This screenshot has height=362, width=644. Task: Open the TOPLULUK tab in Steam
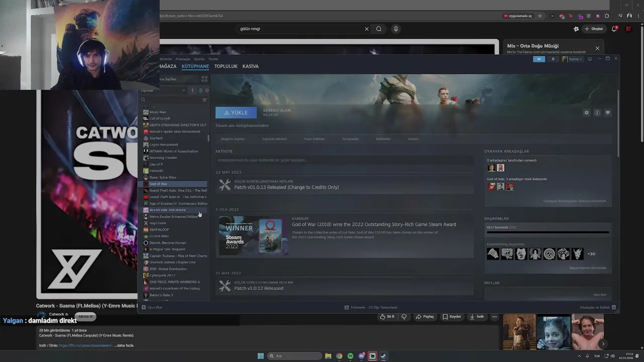point(226,66)
